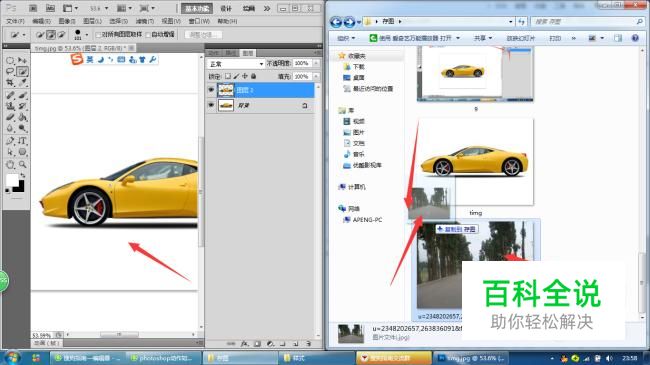The width and height of the screenshot is (650, 365).
Task: Select the Move tool
Action: (22, 61)
